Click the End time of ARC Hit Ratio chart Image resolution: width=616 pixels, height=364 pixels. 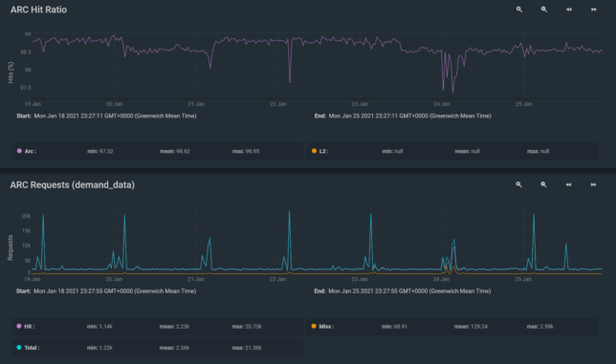(x=403, y=116)
